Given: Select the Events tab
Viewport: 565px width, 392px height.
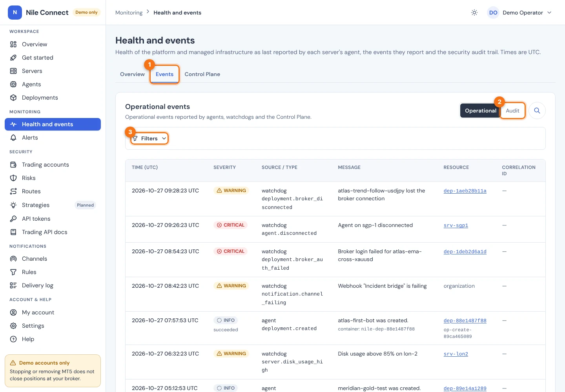Looking at the screenshot, I should (x=164, y=74).
